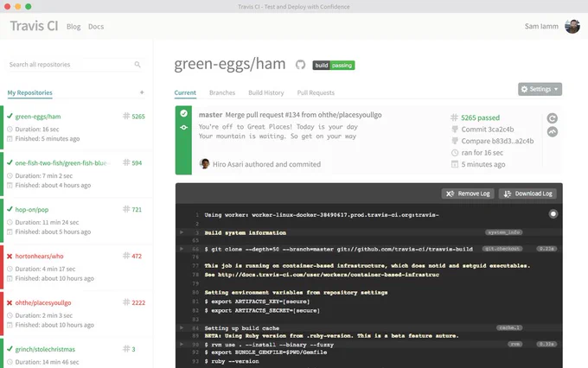Expand the Setting up build cache fold
Image resolution: width=588 pixels, height=368 pixels.
click(182, 328)
